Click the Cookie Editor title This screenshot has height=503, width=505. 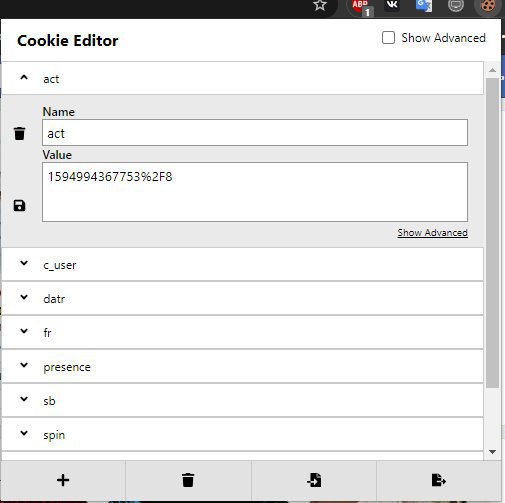coord(68,41)
